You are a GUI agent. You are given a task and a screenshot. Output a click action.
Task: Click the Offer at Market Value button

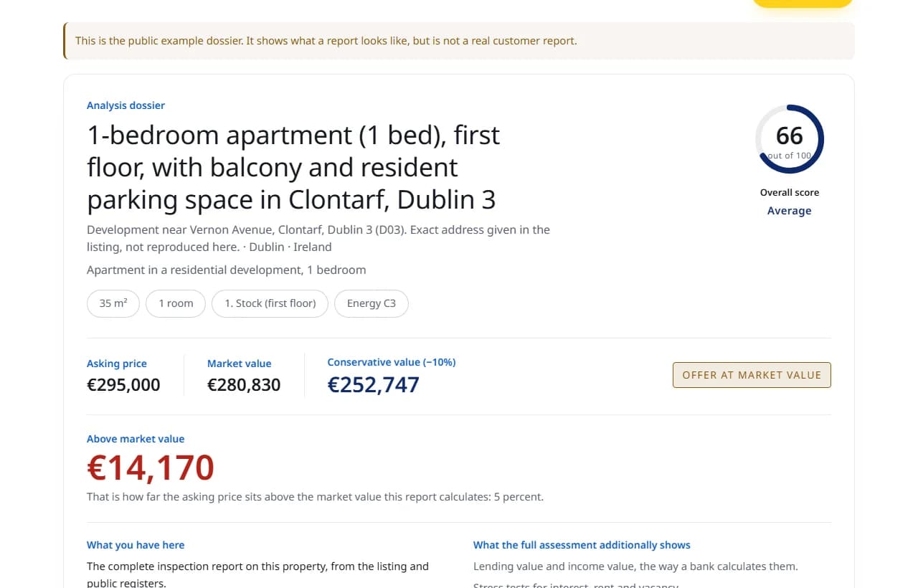752,375
